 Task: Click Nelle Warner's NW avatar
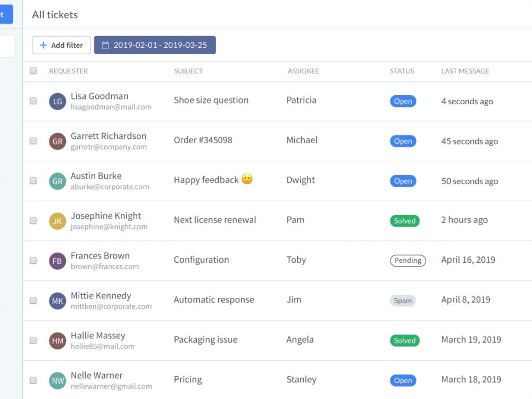click(57, 380)
